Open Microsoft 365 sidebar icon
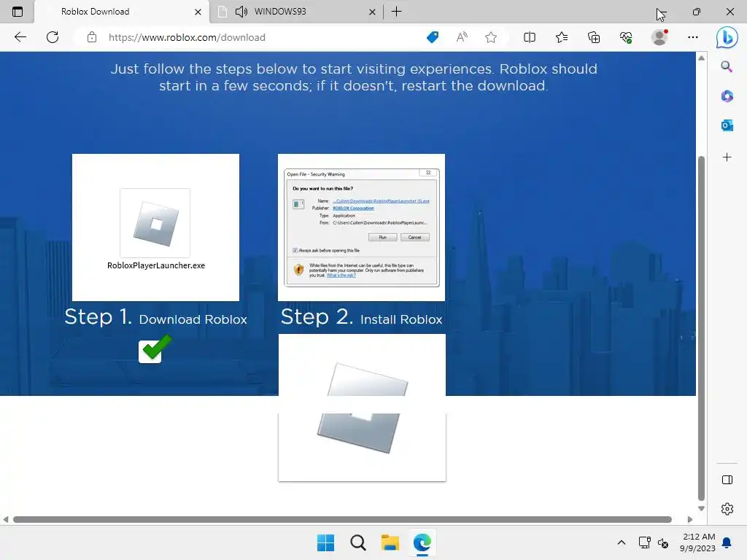The width and height of the screenshot is (747, 560). [727, 96]
